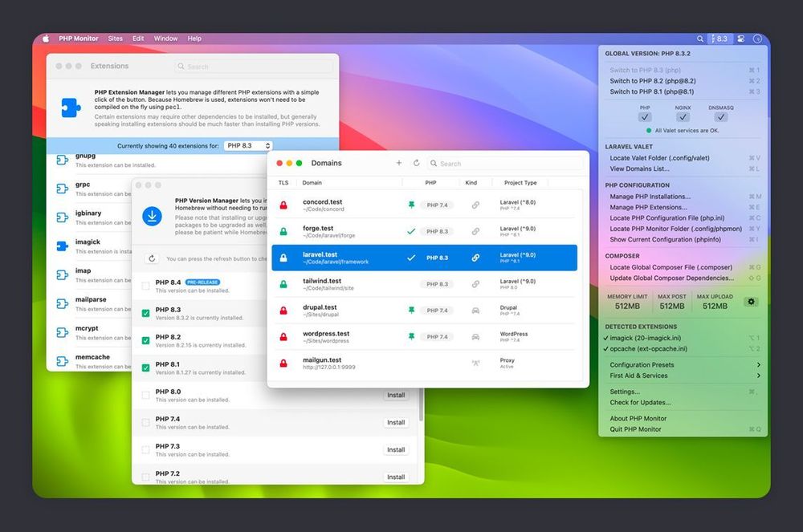Open the PHP 8.3 version badge for forge.test
This screenshot has width=803, height=532.
click(x=437, y=231)
